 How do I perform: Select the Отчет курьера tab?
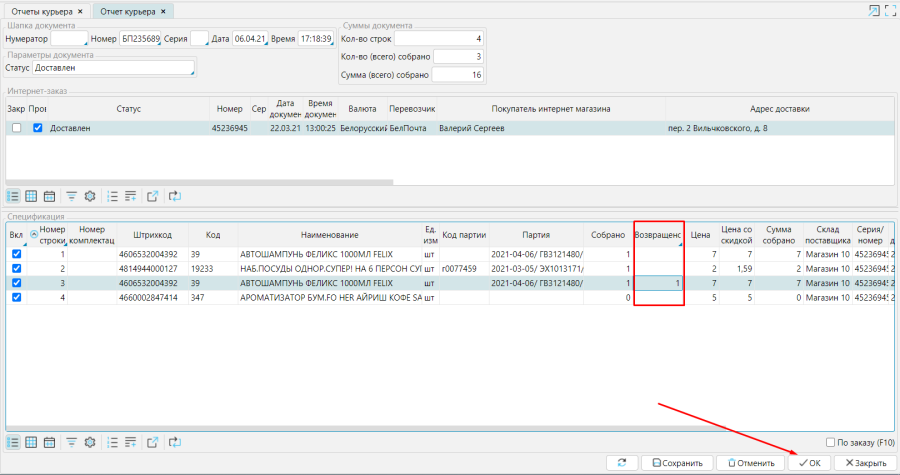130,10
